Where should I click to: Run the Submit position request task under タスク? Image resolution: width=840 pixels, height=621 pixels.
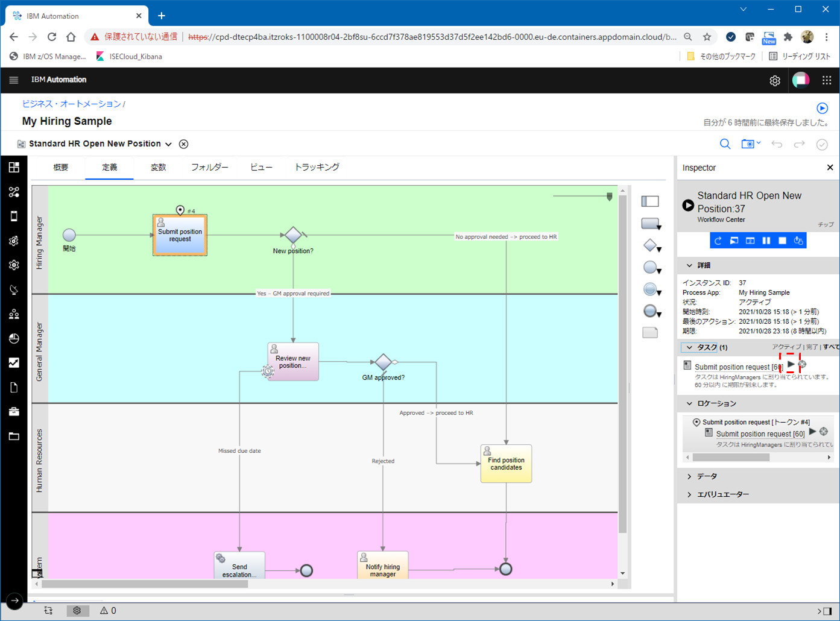click(x=791, y=364)
